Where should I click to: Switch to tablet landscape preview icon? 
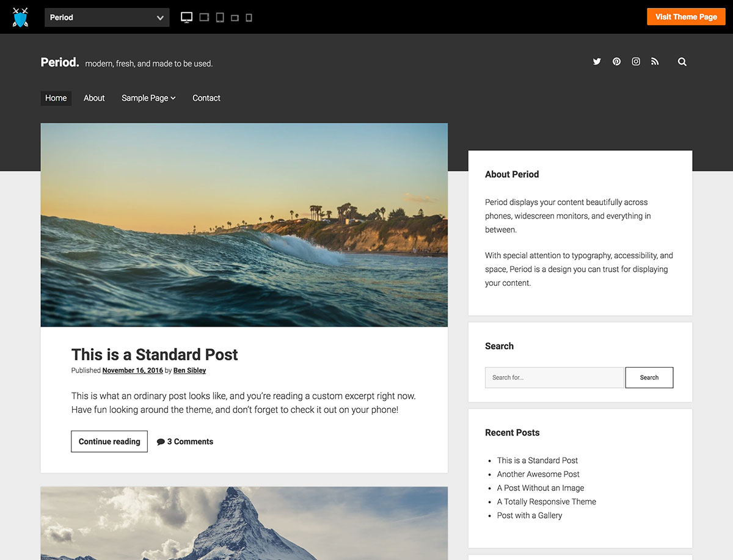click(205, 18)
